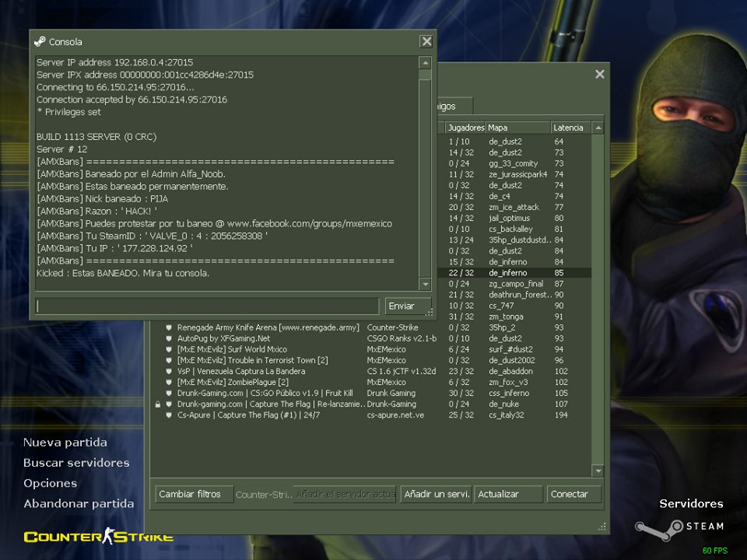Sort by Latencia column header
Screen dimensions: 747x560
click(x=570, y=128)
